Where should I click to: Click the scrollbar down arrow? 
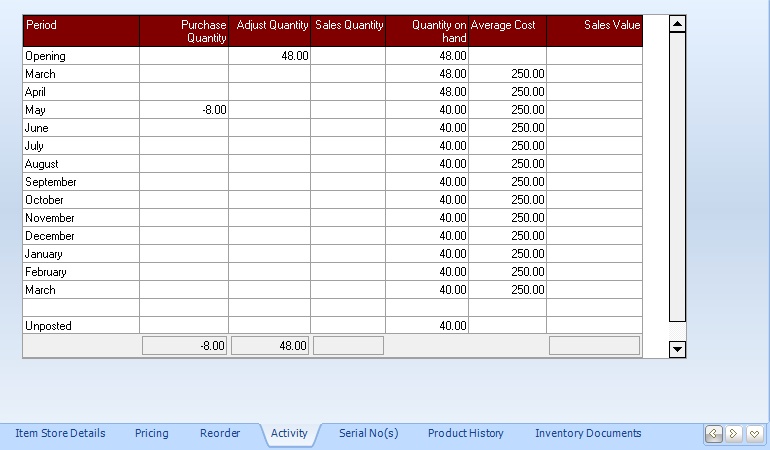pos(677,349)
